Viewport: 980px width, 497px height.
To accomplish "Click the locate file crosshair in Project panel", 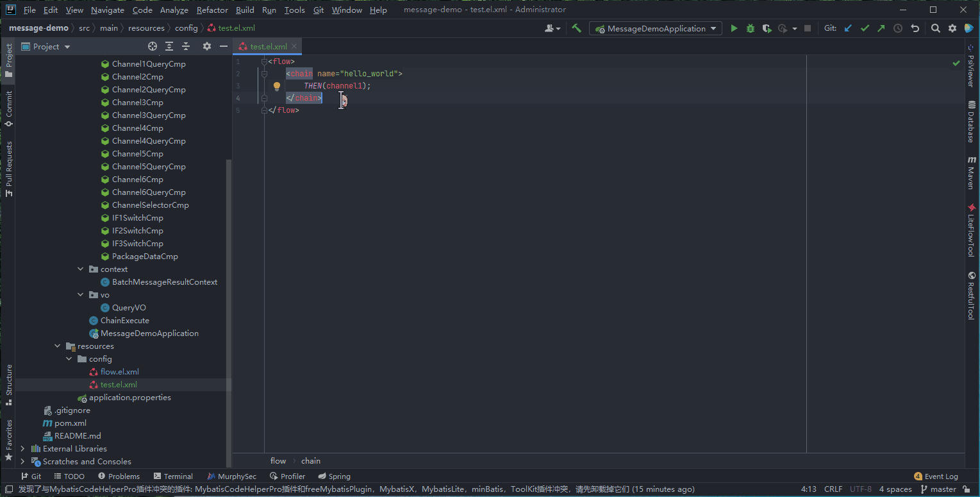I will pos(153,46).
